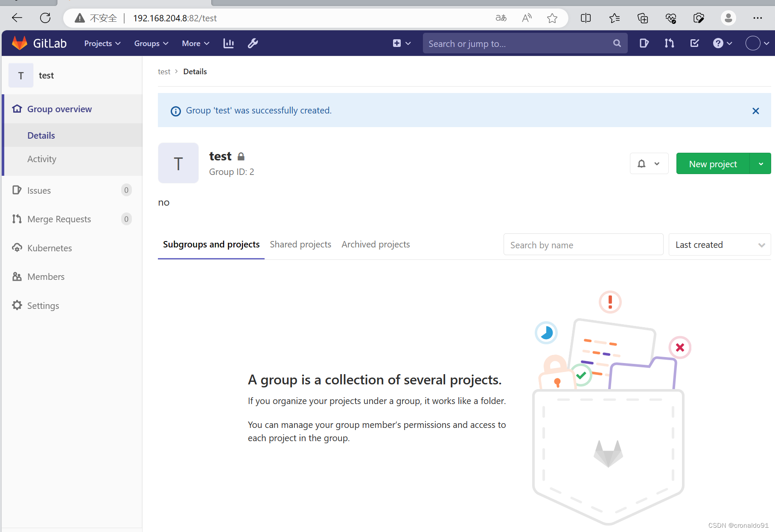Image resolution: width=775 pixels, height=532 pixels.
Task: Click the read aloud icon
Action: (527, 18)
